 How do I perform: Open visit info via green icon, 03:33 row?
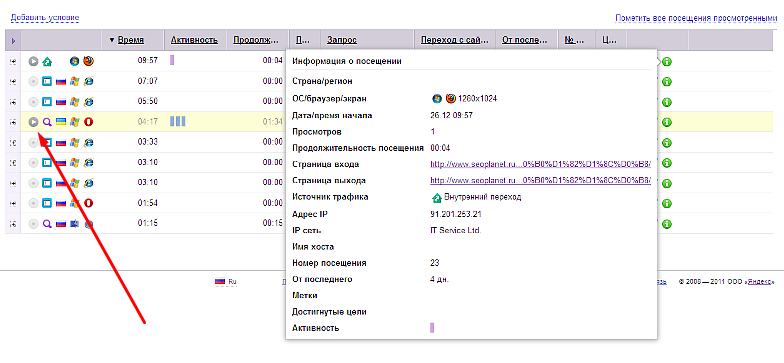coord(666,143)
